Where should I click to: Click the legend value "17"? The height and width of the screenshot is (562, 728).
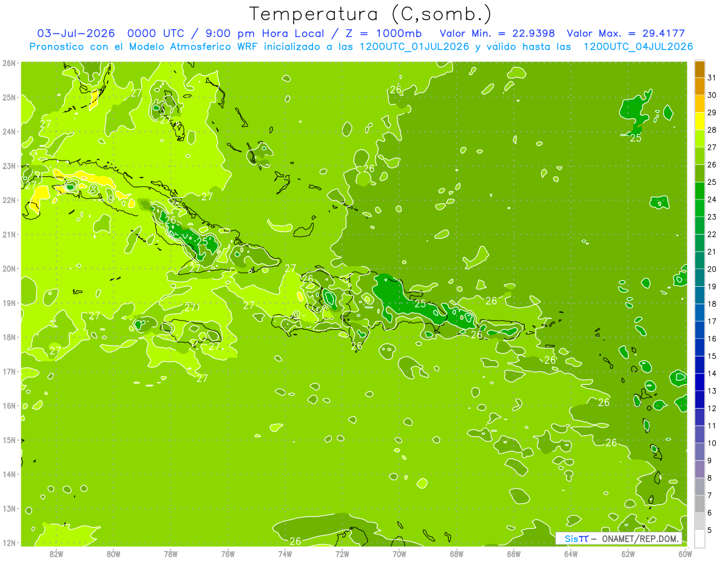point(712,321)
